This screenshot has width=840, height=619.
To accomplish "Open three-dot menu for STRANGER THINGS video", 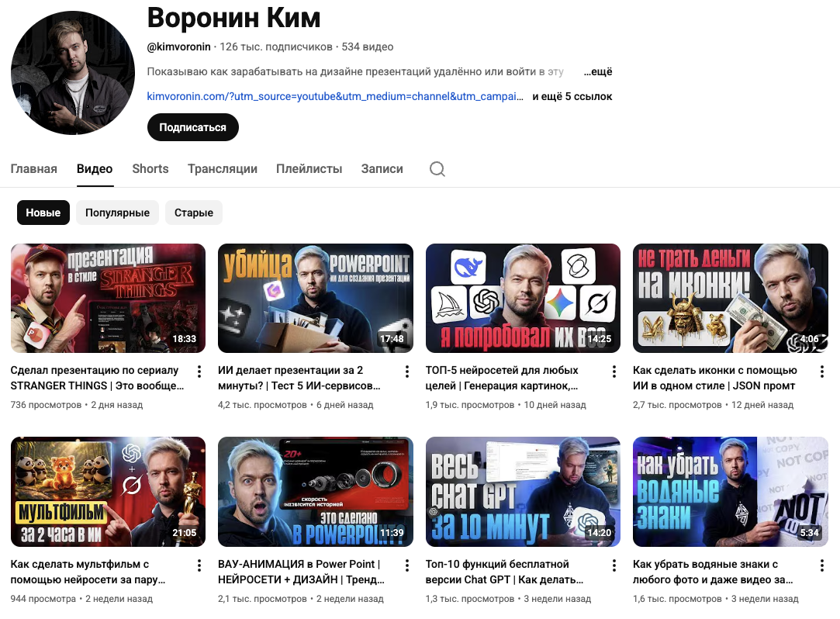I will (x=199, y=372).
